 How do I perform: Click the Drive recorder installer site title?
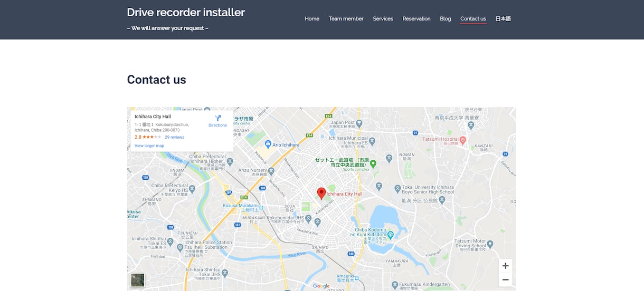(186, 12)
